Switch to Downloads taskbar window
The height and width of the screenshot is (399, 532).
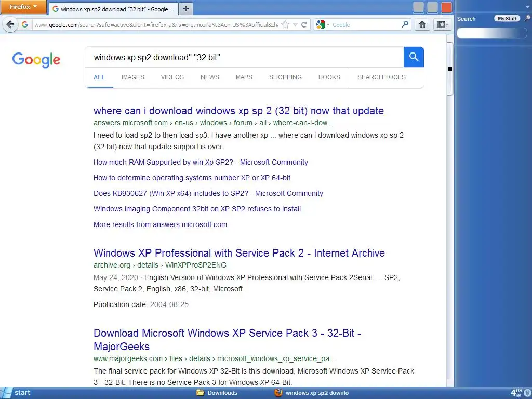pos(217,393)
